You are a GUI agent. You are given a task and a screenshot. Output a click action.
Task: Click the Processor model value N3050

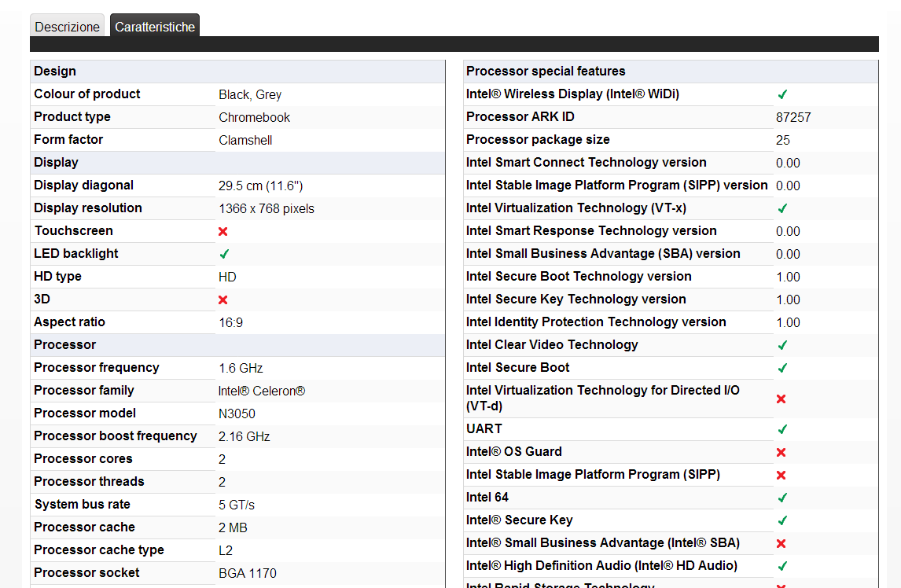pyautogui.click(x=237, y=413)
